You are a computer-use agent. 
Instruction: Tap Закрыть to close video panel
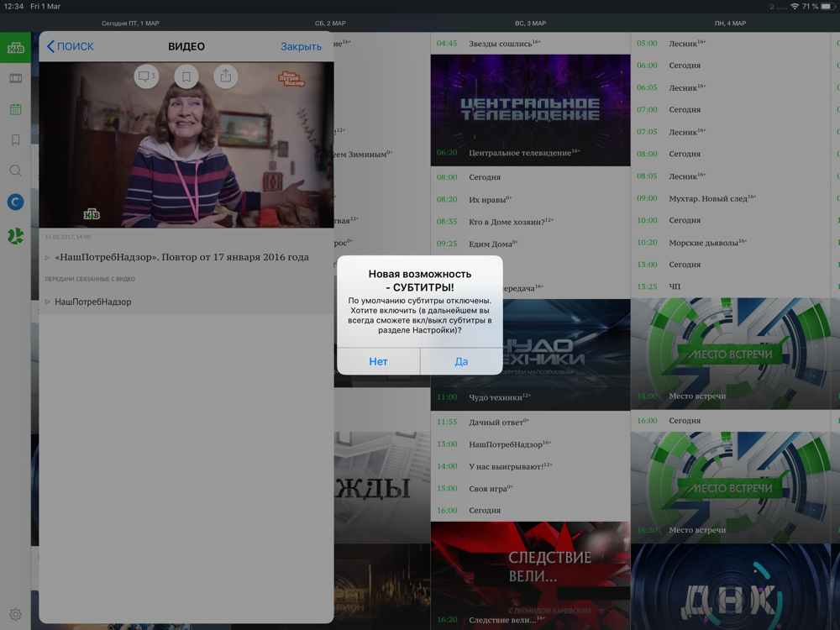(301, 46)
